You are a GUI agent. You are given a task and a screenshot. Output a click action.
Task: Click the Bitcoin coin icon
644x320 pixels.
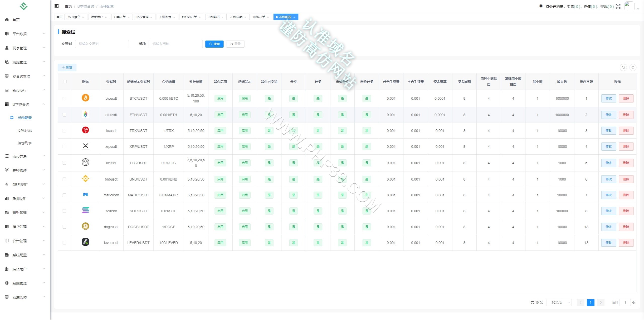click(86, 98)
